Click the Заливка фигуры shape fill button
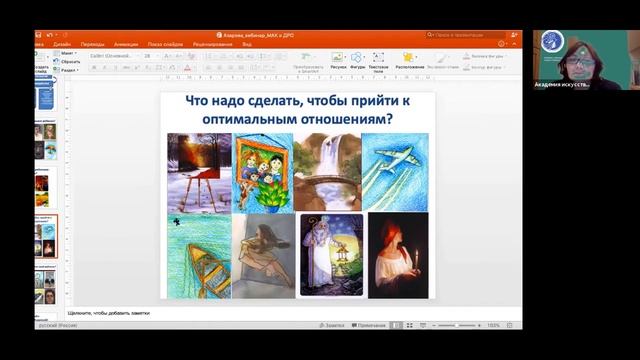 pos(484,56)
